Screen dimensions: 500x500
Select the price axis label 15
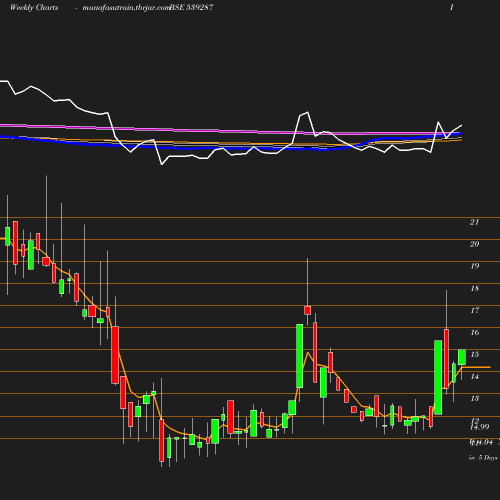click(474, 354)
